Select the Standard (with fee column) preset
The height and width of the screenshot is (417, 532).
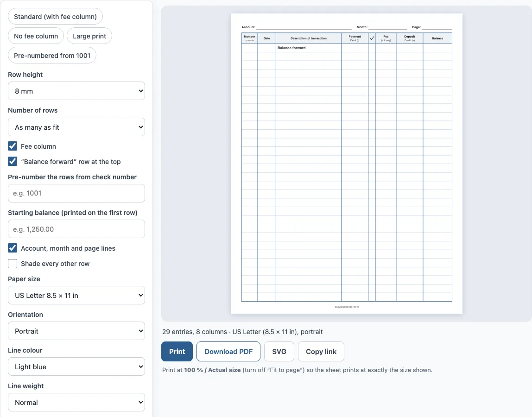click(55, 17)
